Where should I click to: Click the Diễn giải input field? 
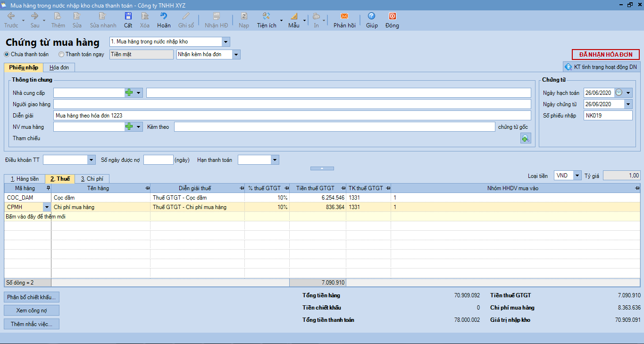(x=292, y=115)
